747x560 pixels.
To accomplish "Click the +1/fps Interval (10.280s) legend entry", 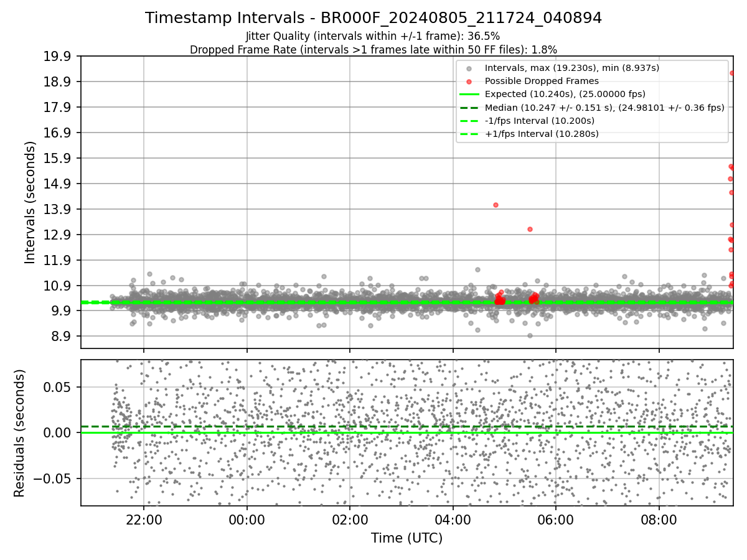I will click(x=542, y=134).
